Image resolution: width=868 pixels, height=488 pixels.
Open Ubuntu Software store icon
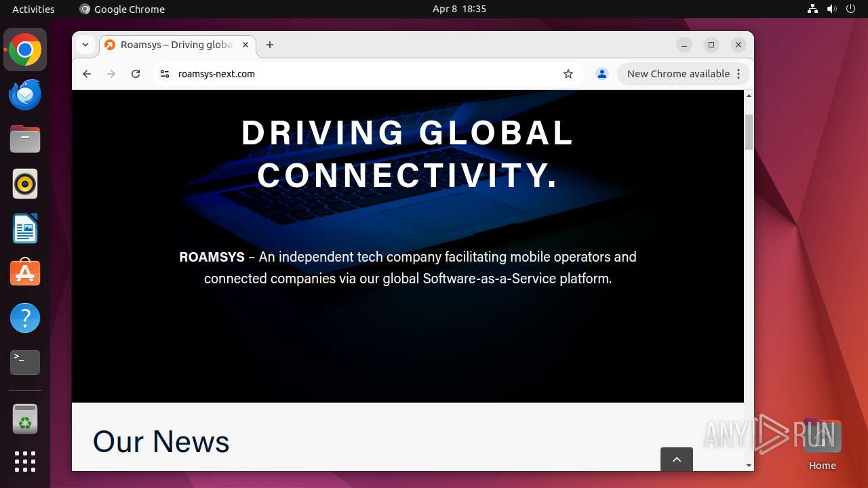pyautogui.click(x=25, y=273)
